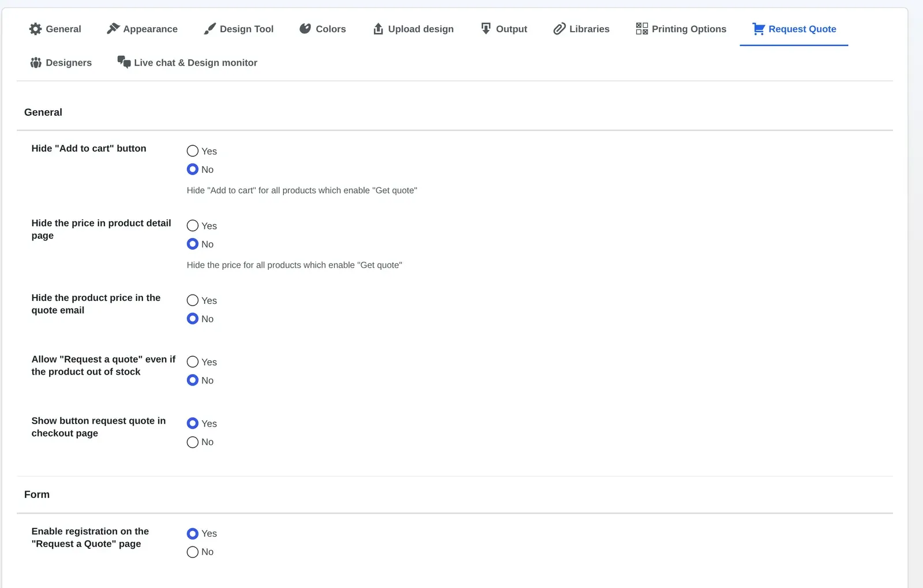The width and height of the screenshot is (923, 588).
Task: Click the "Form" section heading
Action: click(x=37, y=495)
